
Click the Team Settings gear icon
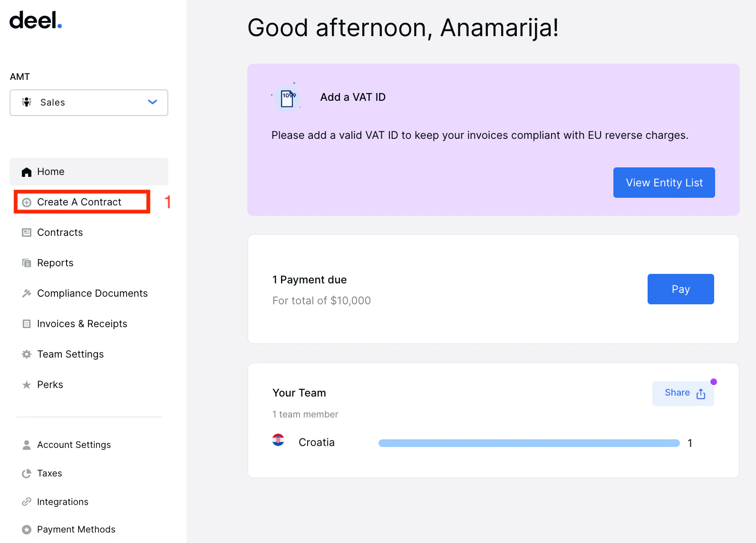27,354
